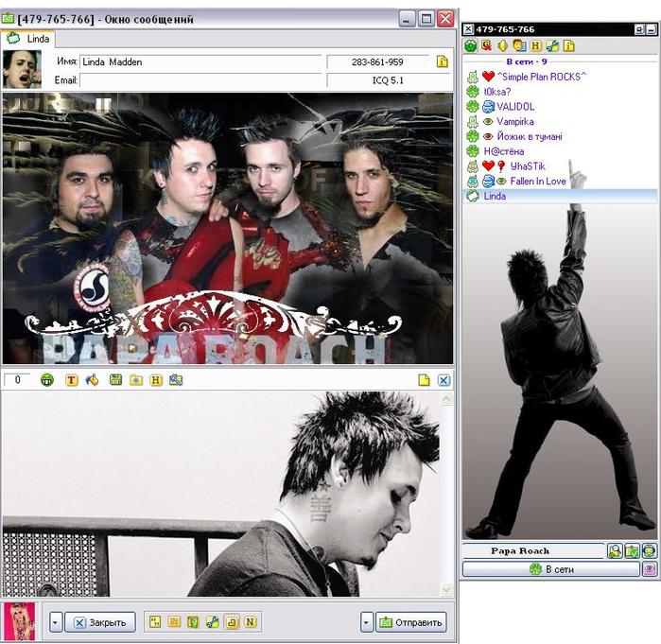Click the pin icon in contact list title bar
Image resolution: width=661 pixels, height=644 pixels.
pyautogui.click(x=639, y=29)
